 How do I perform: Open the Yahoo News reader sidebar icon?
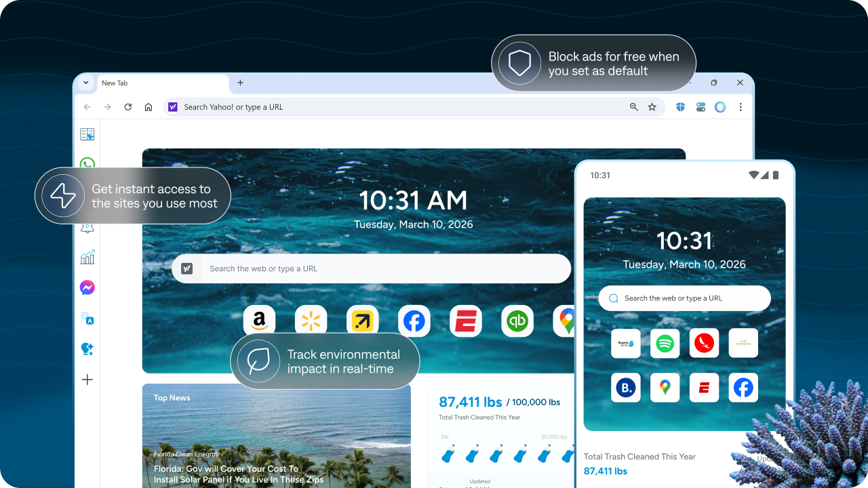[87, 134]
